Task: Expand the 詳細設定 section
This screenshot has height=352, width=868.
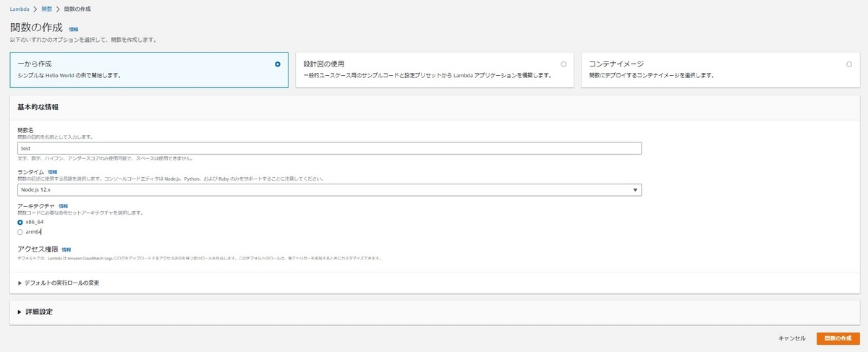Action: (x=35, y=312)
